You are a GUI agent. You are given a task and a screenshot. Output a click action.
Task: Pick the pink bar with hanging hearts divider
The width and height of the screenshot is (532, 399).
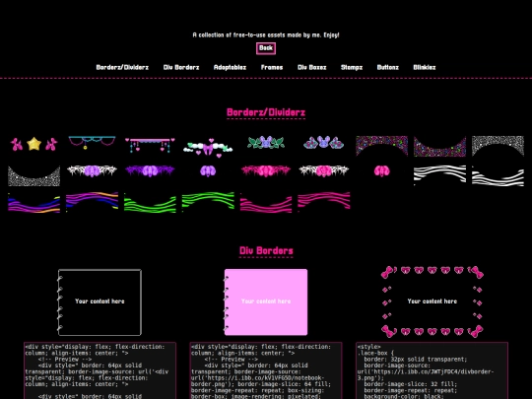[150, 145]
